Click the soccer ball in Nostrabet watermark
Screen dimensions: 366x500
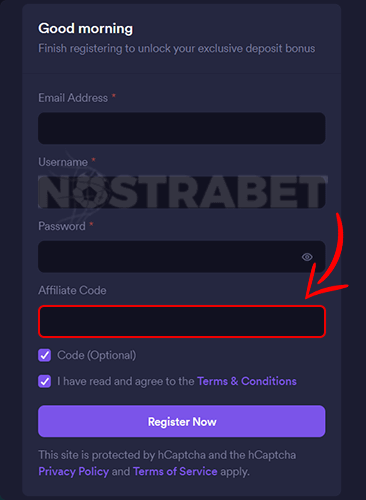pyautogui.click(x=88, y=193)
